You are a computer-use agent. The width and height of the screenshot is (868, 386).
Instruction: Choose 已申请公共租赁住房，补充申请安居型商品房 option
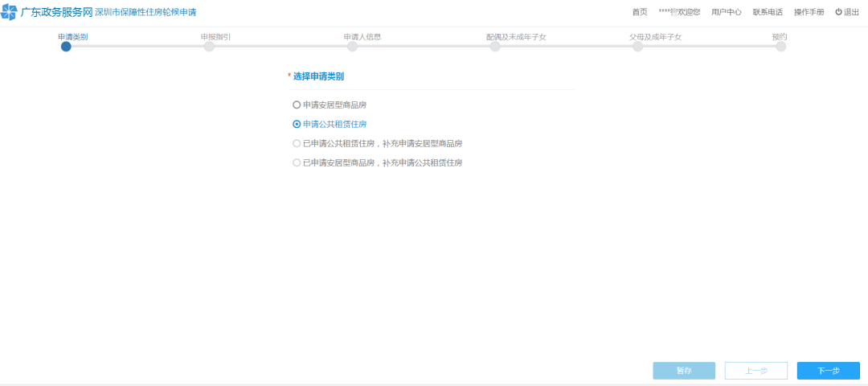297,143
